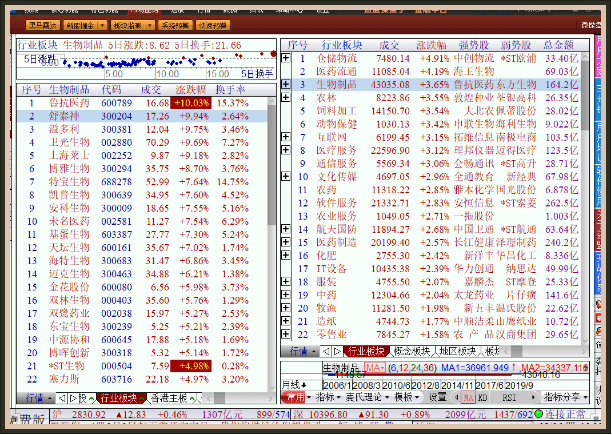Open the 常用 indicator menu
This screenshot has width=612, height=435.
297,397
